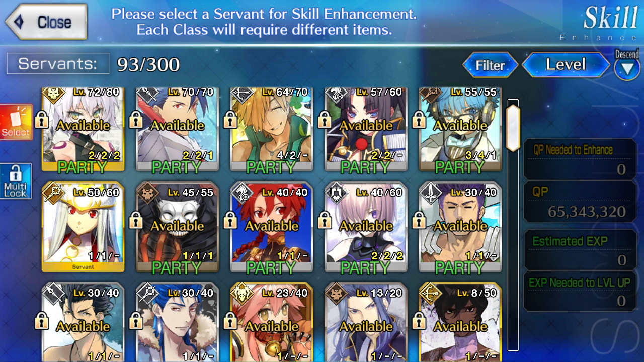This screenshot has height=362, width=644.
Task: Select the Lv. 55/55 servant with headphones
Action: (460, 129)
